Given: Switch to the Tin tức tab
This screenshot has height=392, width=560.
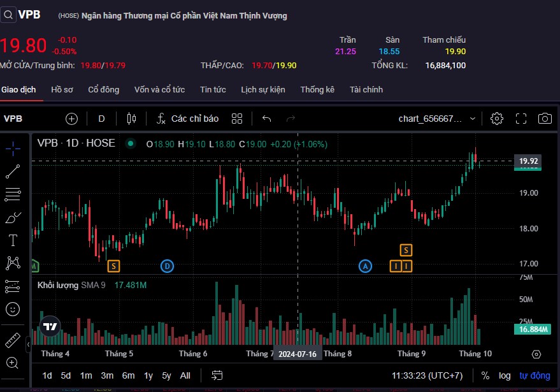Looking at the screenshot, I should pyautogui.click(x=213, y=90).
